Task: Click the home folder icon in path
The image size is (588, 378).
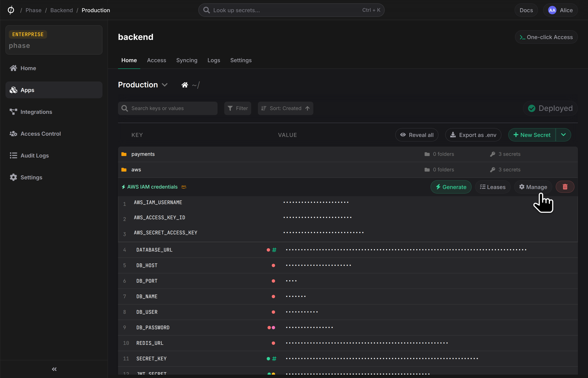Action: click(185, 85)
